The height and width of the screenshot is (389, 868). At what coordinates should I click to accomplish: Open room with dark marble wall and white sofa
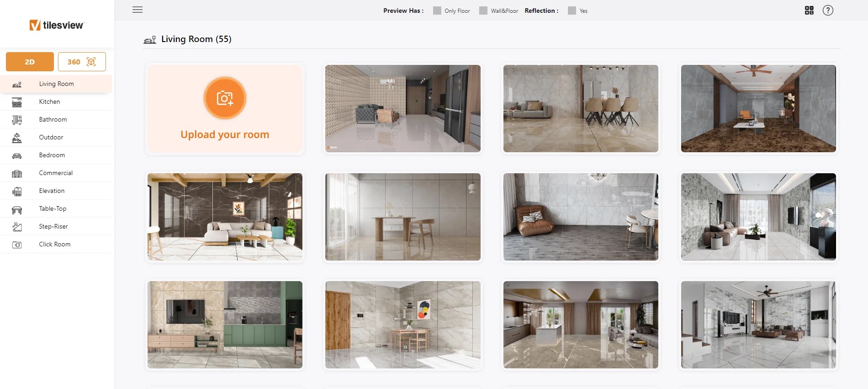click(x=225, y=217)
